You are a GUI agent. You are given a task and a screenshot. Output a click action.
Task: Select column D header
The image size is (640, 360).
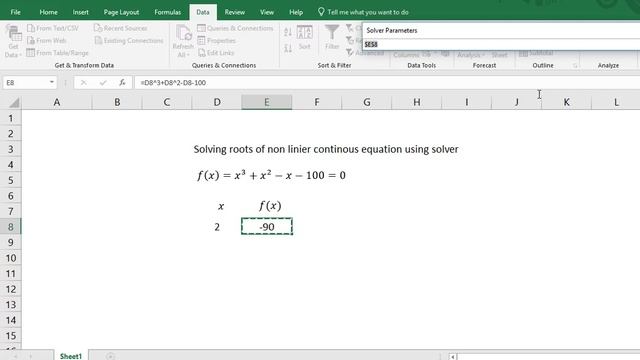pyautogui.click(x=217, y=102)
